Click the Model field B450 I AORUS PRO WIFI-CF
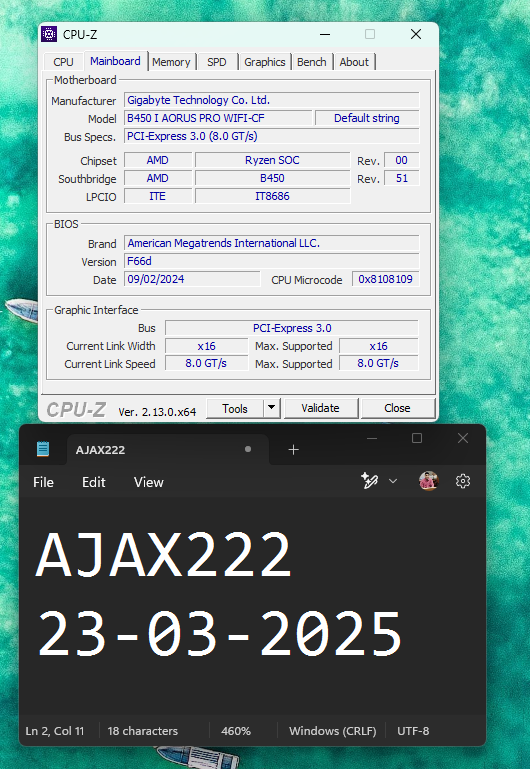This screenshot has height=769, width=530. 218,118
